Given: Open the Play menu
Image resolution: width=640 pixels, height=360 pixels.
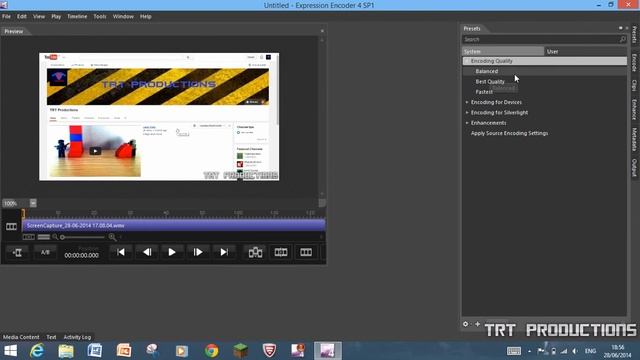Looking at the screenshot, I should click(56, 17).
